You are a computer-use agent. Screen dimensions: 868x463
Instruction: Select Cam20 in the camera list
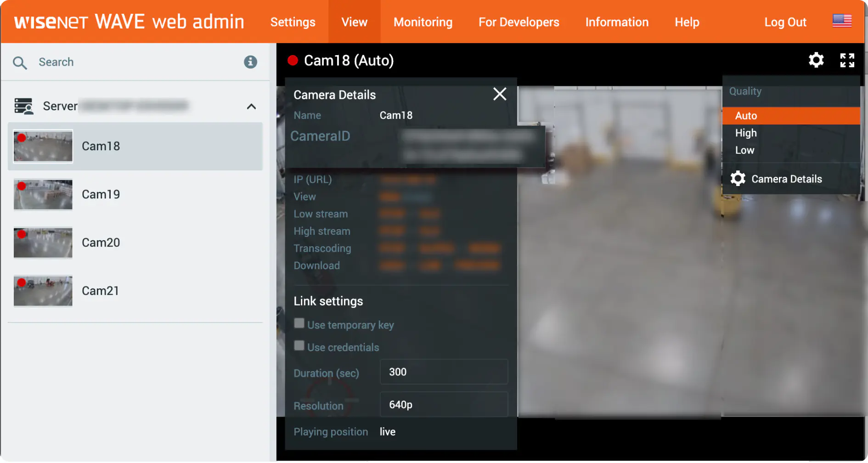135,243
